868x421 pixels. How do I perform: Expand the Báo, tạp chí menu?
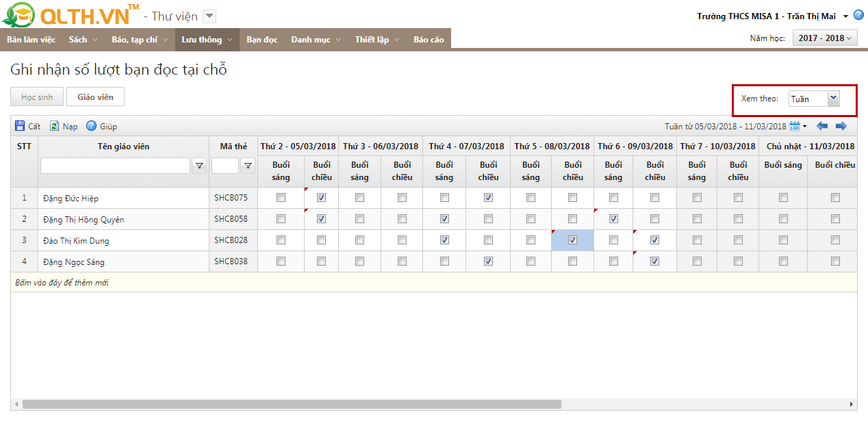pyautogui.click(x=140, y=40)
